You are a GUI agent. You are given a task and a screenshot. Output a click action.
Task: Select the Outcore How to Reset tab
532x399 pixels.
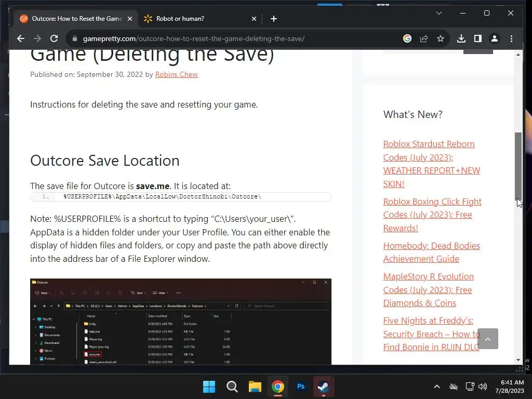pos(77,19)
